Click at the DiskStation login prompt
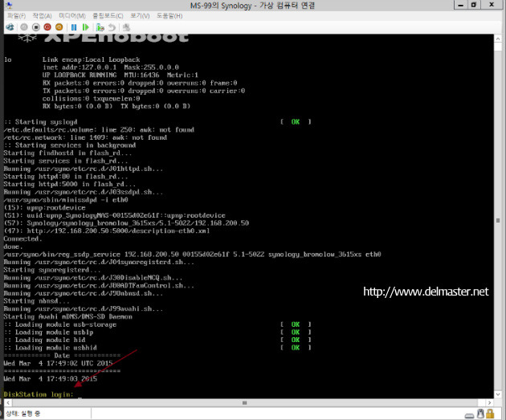Viewport: 506px width, 420px height. [39, 394]
